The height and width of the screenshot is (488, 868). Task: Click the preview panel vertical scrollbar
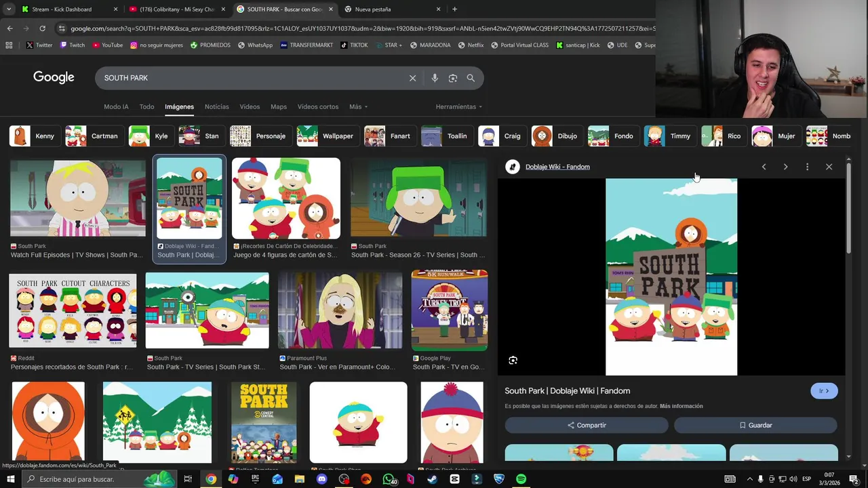click(848, 207)
